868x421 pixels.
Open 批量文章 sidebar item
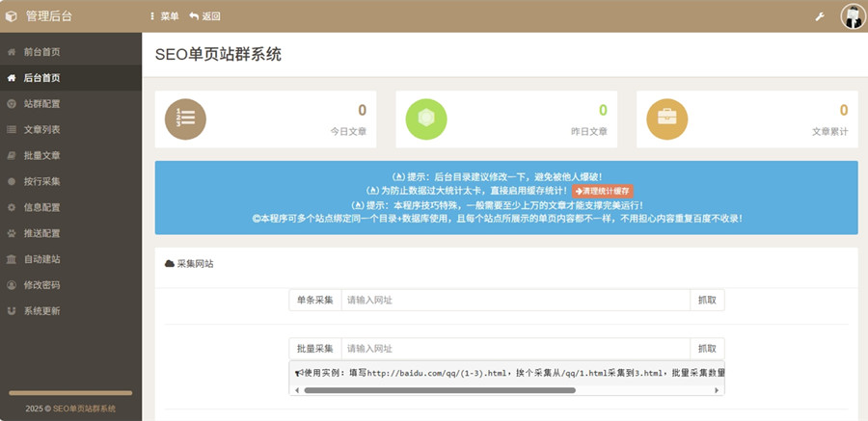tap(41, 156)
